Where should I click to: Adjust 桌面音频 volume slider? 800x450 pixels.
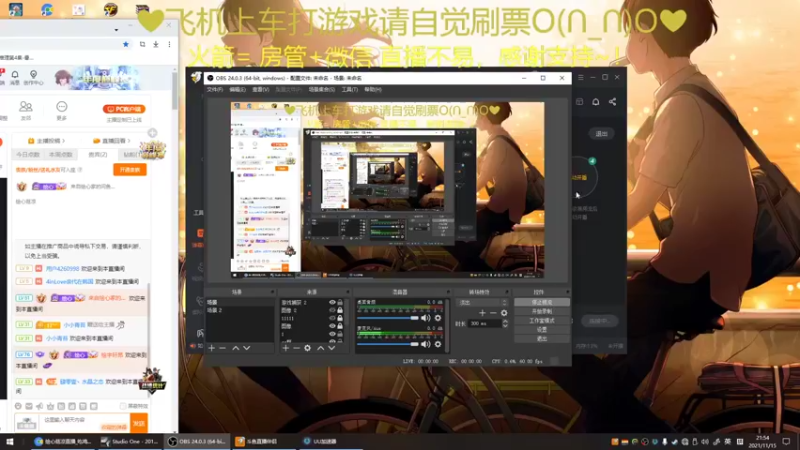click(x=387, y=318)
